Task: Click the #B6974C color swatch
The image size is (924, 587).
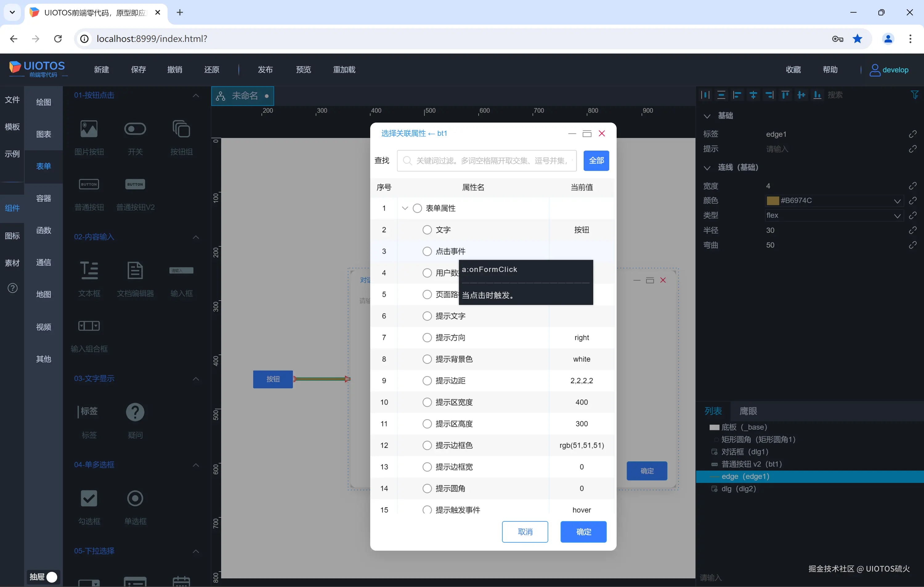Action: [x=772, y=201]
